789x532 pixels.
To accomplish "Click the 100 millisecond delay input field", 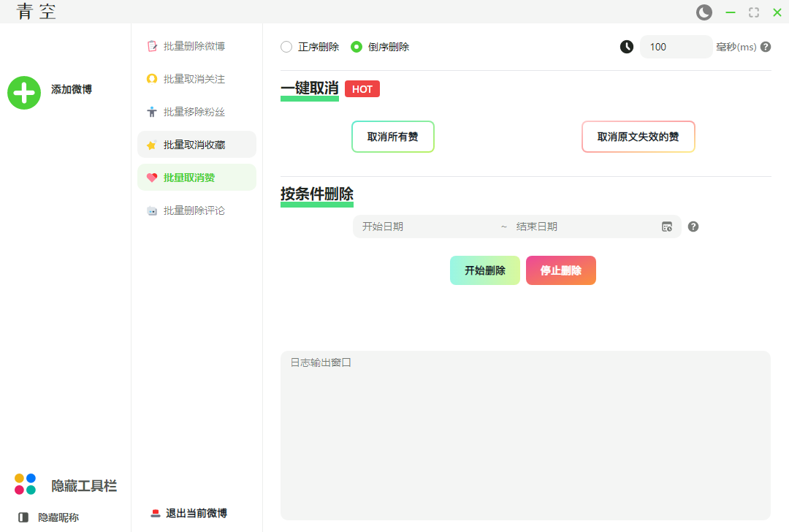I will [x=675, y=47].
